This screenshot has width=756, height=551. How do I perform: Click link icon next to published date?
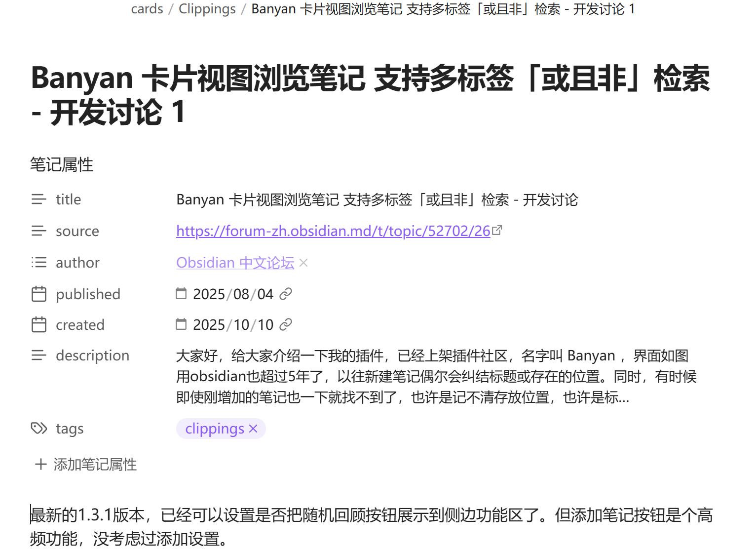286,294
